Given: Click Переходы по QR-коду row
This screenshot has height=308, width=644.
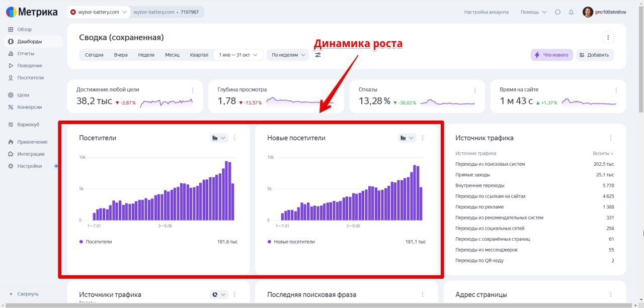Looking at the screenshot, I should [x=534, y=260].
